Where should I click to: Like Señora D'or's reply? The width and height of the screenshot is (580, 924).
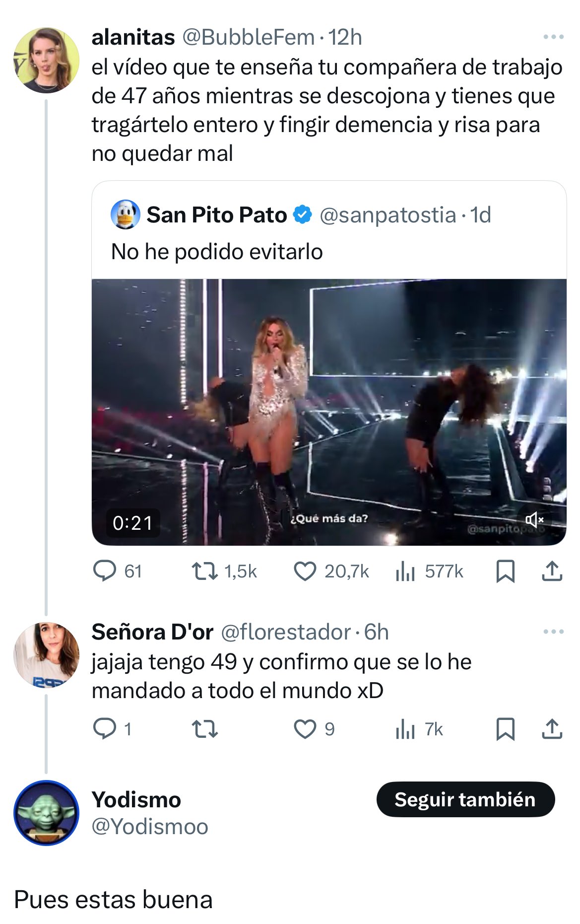[x=305, y=729]
